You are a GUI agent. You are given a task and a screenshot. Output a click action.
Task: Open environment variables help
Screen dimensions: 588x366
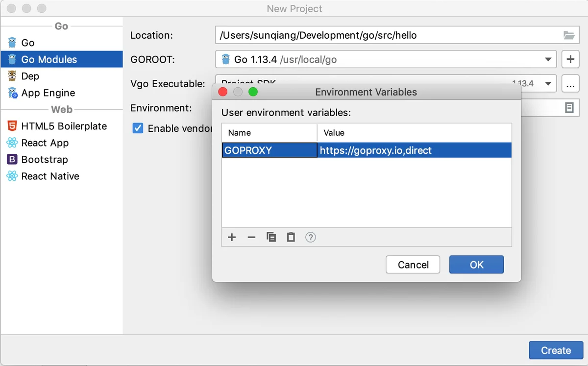pyautogui.click(x=311, y=237)
